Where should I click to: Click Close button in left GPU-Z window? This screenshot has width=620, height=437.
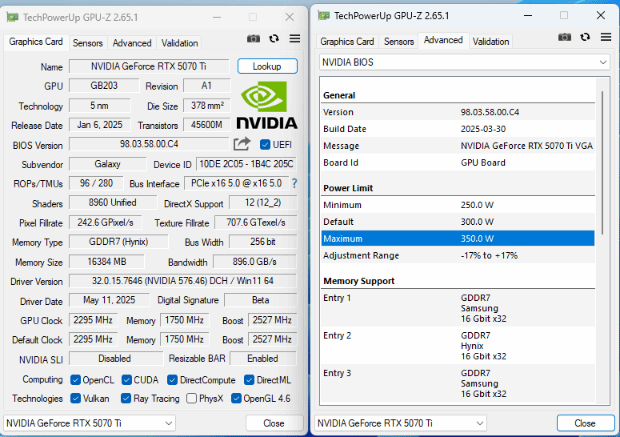pyautogui.click(x=274, y=423)
